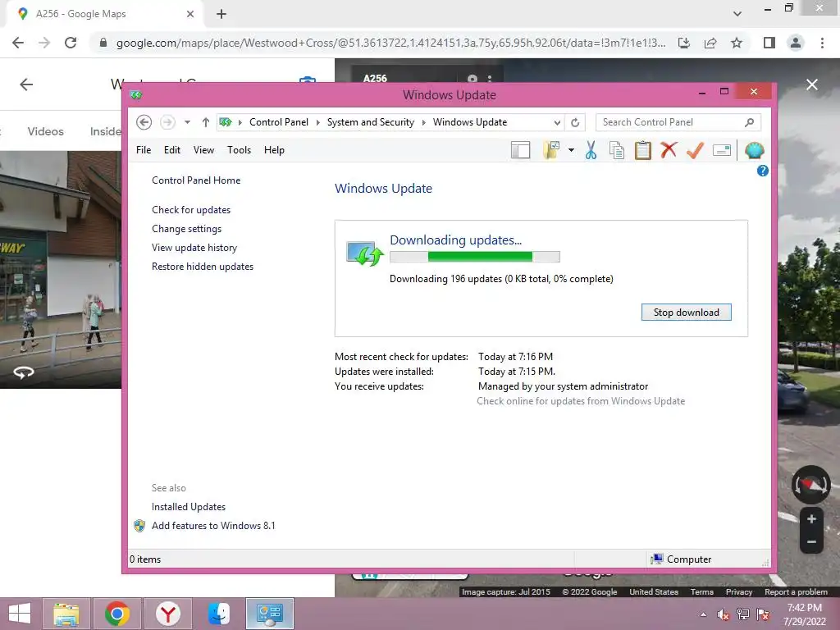Viewport: 840px width, 630px height.
Task: Open the File menu
Action: [144, 150]
